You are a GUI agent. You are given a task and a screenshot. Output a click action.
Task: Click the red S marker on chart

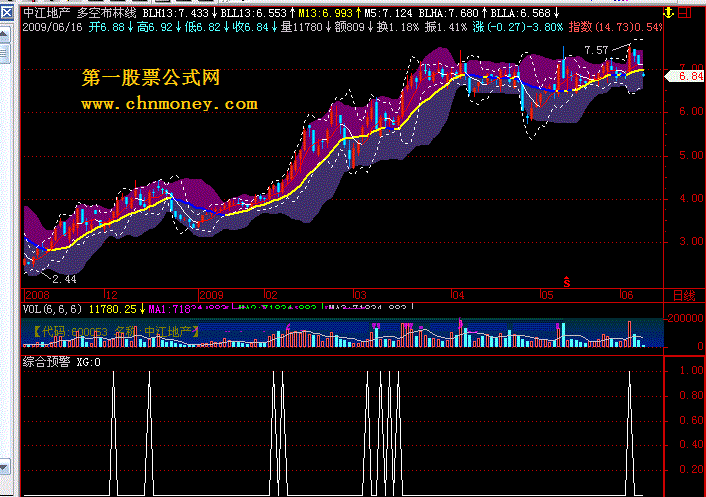[566, 282]
